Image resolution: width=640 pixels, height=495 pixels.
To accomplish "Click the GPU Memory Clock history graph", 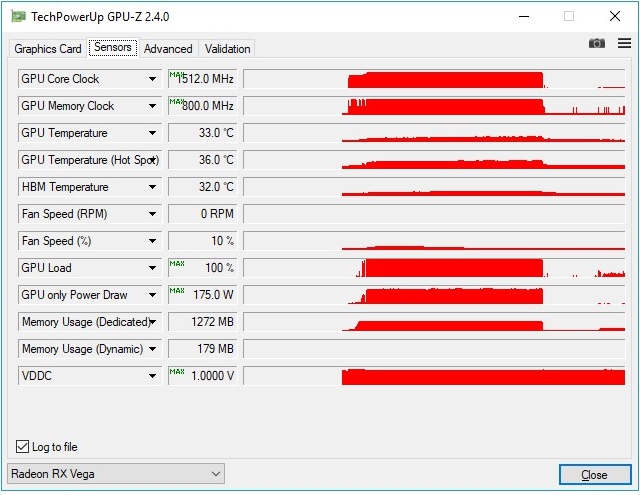I will pyautogui.click(x=434, y=106).
